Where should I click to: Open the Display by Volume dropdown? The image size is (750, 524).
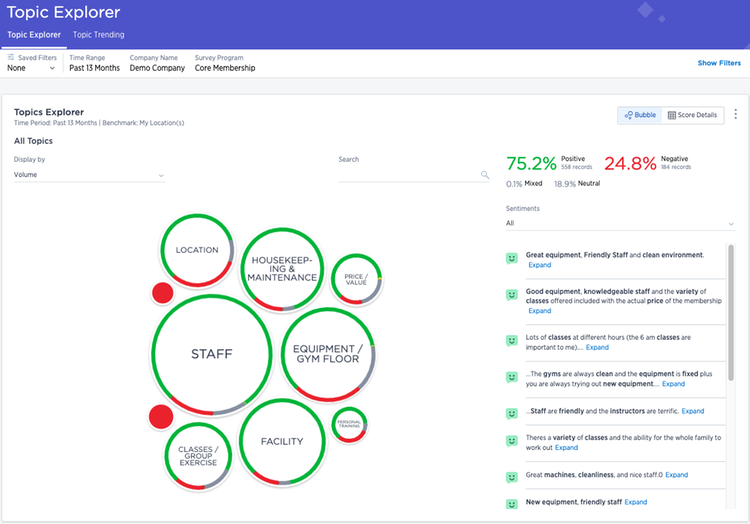89,175
